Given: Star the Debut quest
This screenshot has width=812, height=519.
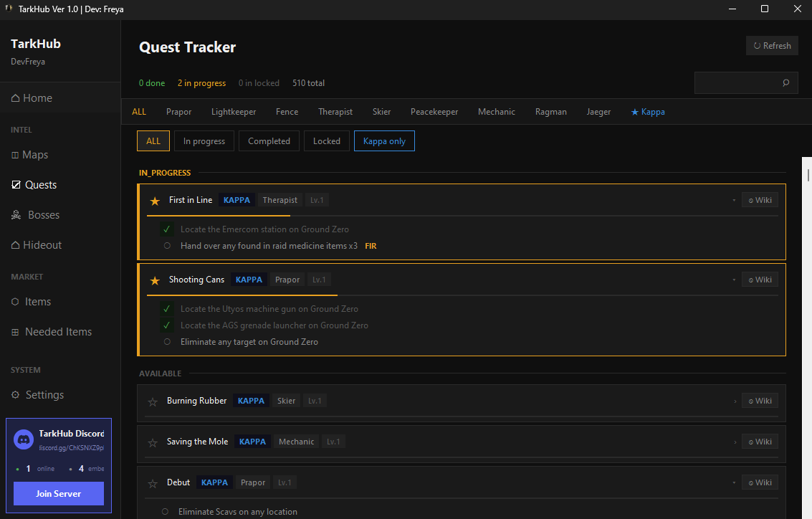Looking at the screenshot, I should point(152,483).
